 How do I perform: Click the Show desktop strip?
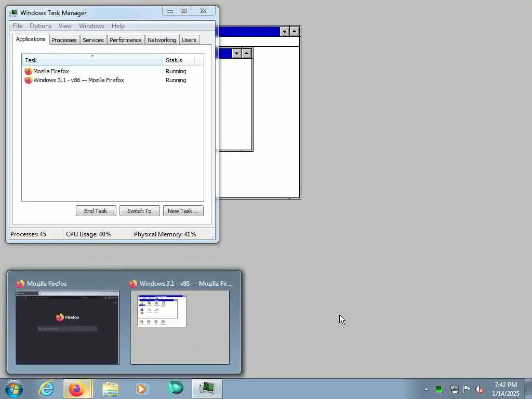(x=528, y=389)
